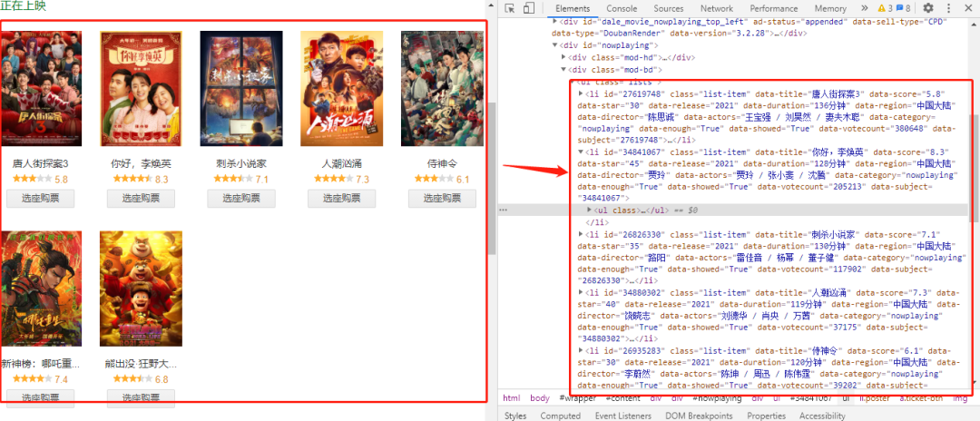Collapse the li node with id 34841067
Image resolution: width=980 pixels, height=421 pixels.
582,152
